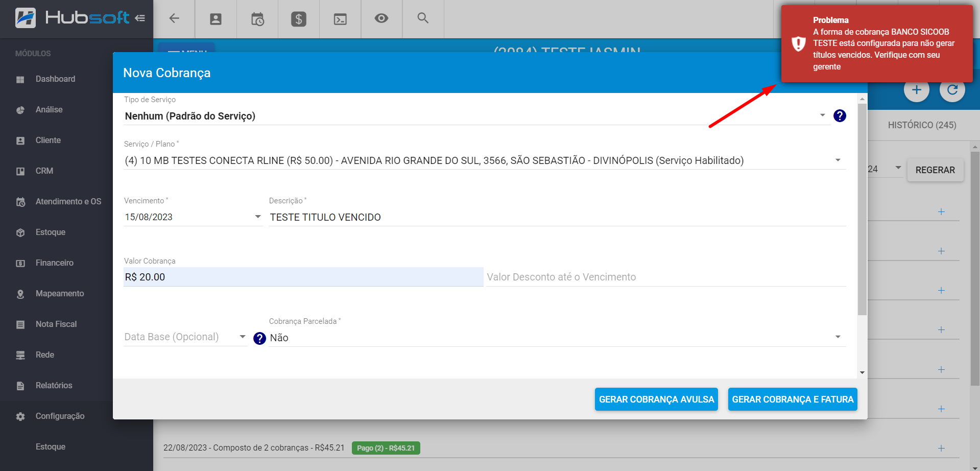This screenshot has height=471, width=980.
Task: Click the Relatórios file icon
Action: click(20, 386)
